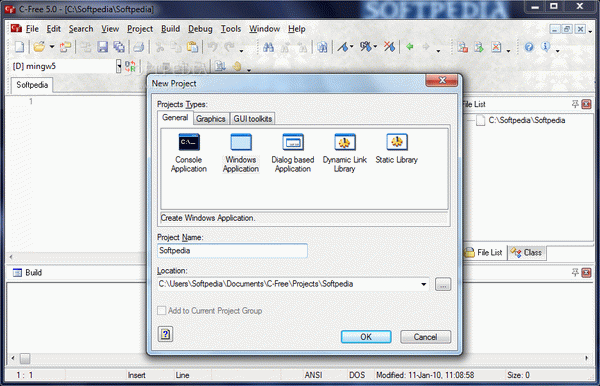Open the dropdown arrow beside Open folder icon
The height and width of the screenshot is (386, 600).
pos(52,47)
